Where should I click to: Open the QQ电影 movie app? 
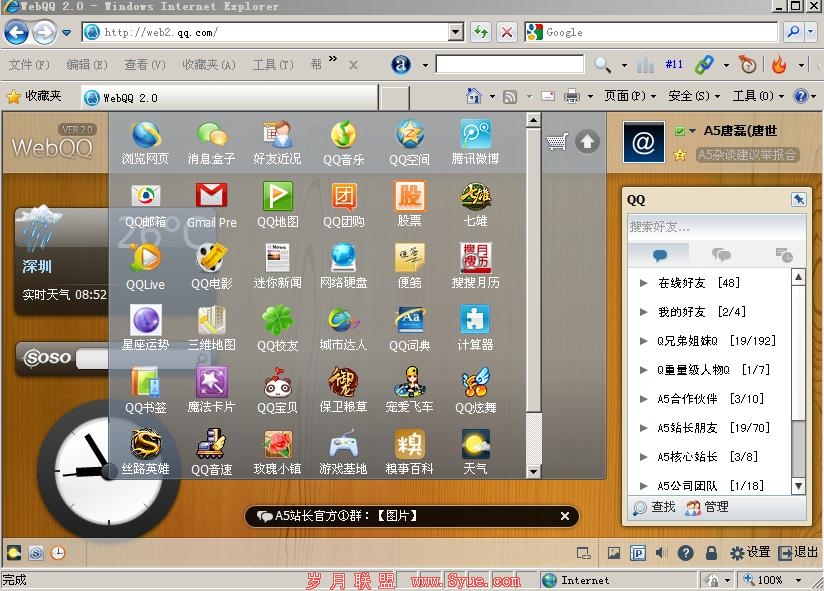pyautogui.click(x=211, y=267)
